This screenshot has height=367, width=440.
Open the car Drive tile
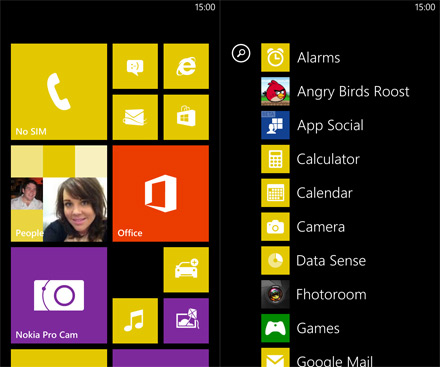(186, 270)
